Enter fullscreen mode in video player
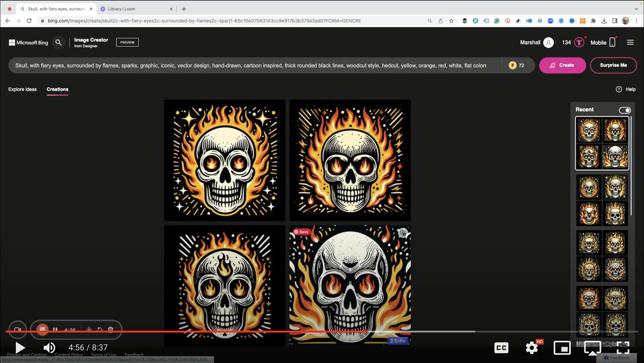 (x=623, y=348)
